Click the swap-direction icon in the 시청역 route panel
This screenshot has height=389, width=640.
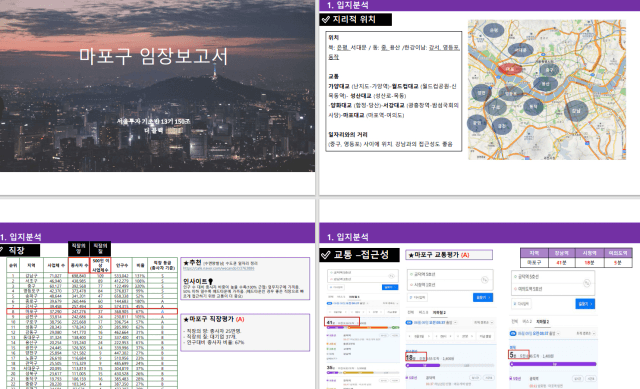(x=484, y=280)
